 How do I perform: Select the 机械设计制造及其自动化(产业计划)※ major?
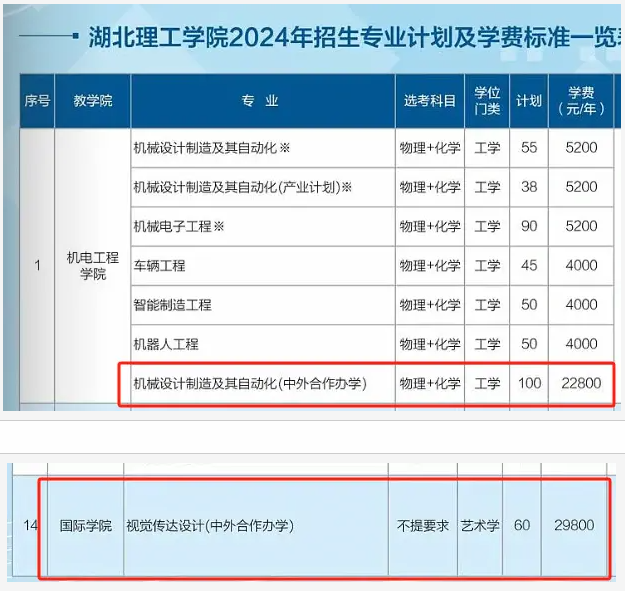coord(243,187)
